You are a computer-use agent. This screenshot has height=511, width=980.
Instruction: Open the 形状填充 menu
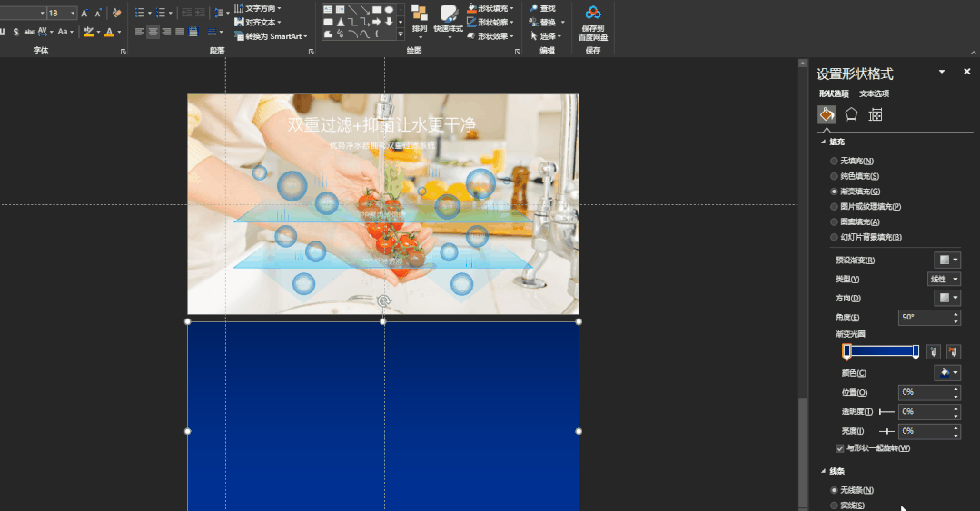point(490,8)
